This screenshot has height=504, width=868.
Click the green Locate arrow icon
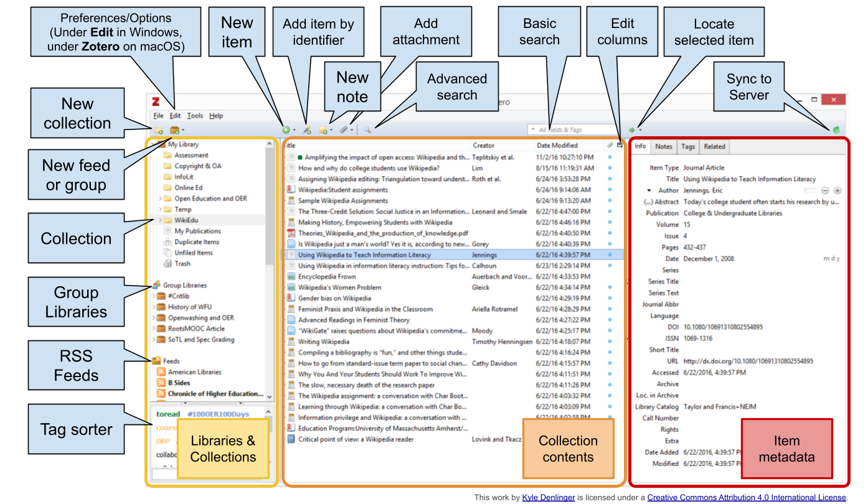click(631, 130)
